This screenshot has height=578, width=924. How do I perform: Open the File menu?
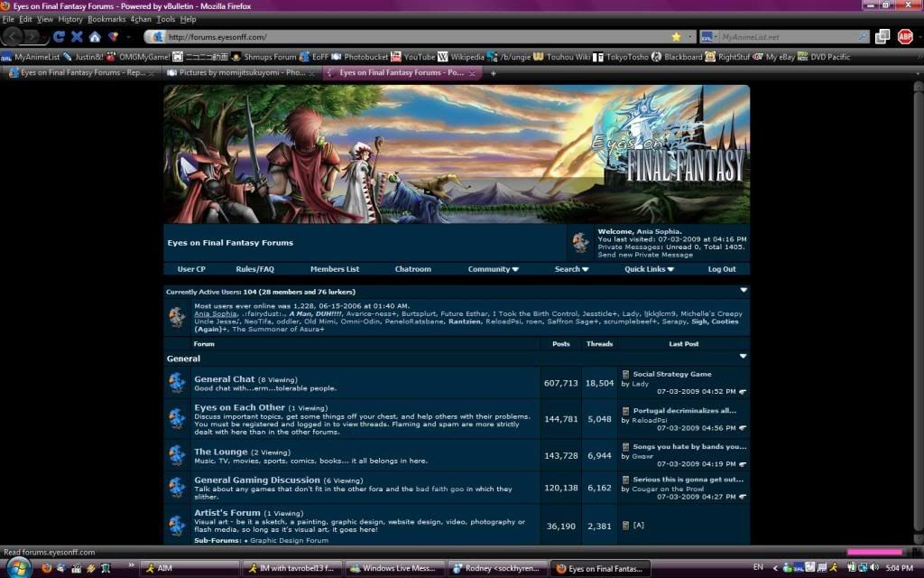(8, 20)
